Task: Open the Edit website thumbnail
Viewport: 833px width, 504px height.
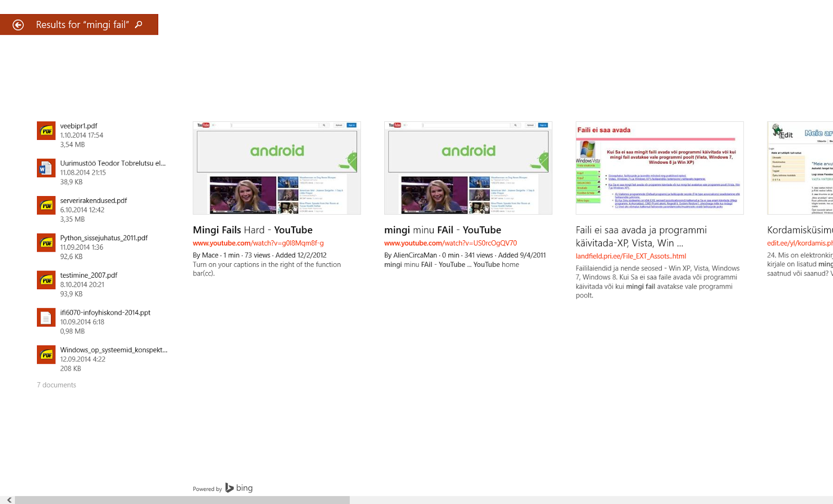Action: (800, 168)
